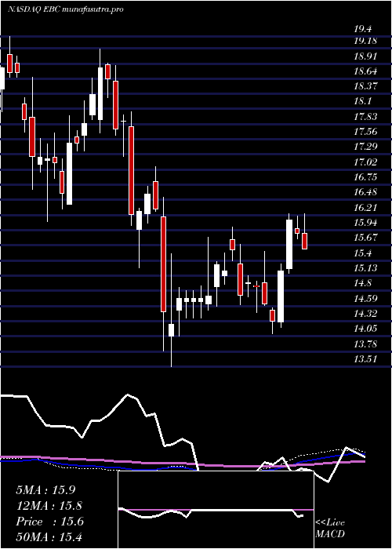Click the 'NASDAQ EBC munafasutra.pro' chart title
Viewport: 392px width, 549px height.
(x=65, y=9)
